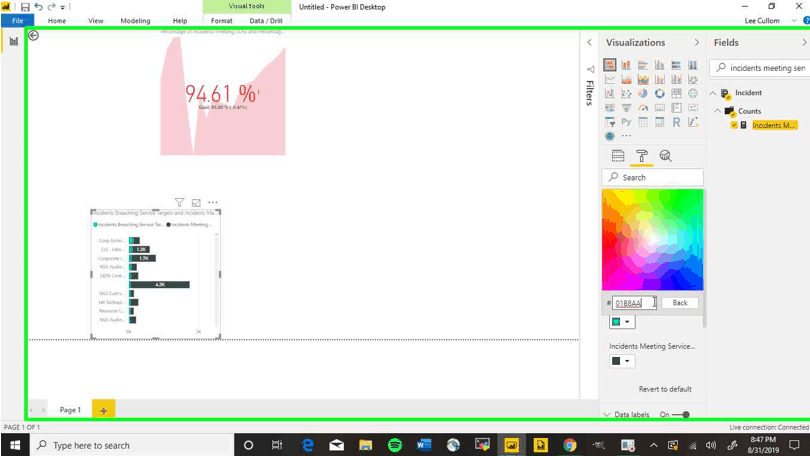Select the Python visual icon
Image resolution: width=810 pixels, height=456 pixels.
tap(626, 122)
